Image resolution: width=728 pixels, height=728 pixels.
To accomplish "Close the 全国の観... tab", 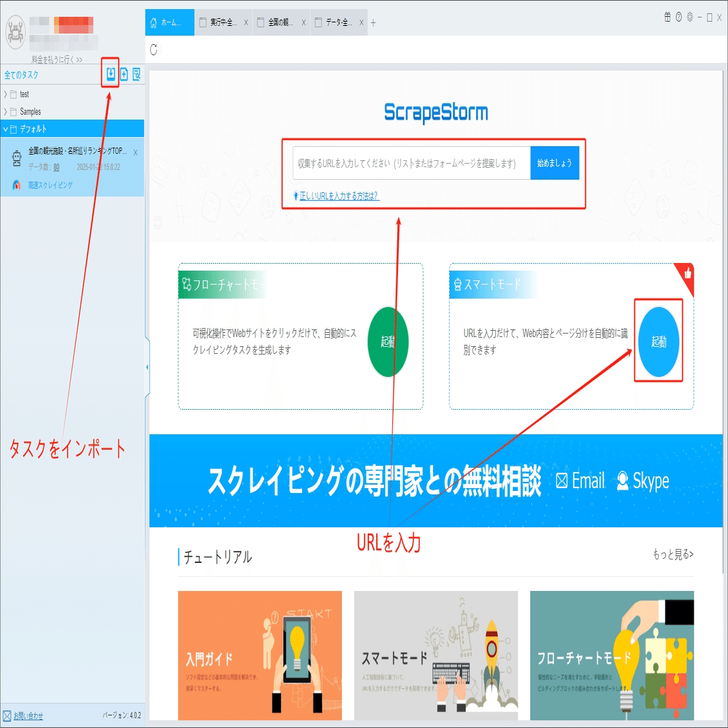I will click(x=304, y=22).
